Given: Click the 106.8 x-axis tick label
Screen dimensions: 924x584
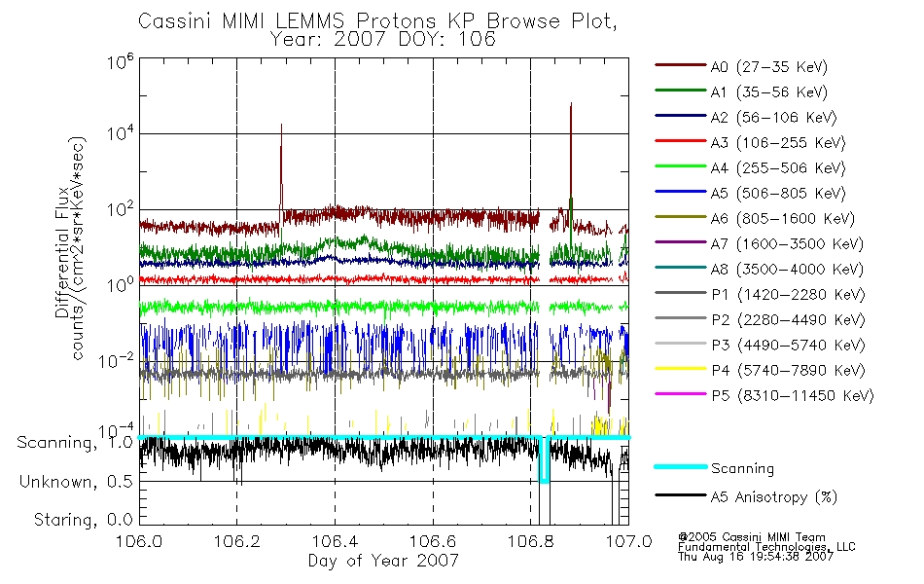Looking at the screenshot, I should [530, 541].
